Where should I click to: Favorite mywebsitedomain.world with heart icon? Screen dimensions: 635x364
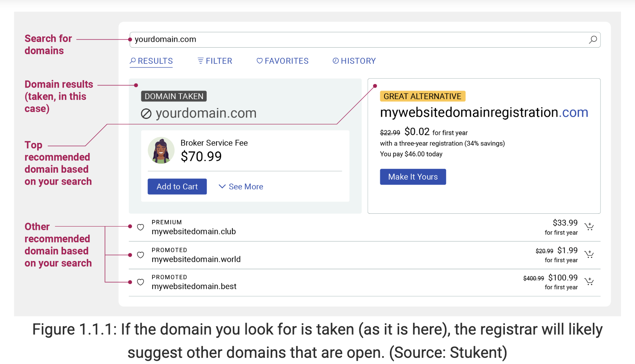tap(141, 255)
